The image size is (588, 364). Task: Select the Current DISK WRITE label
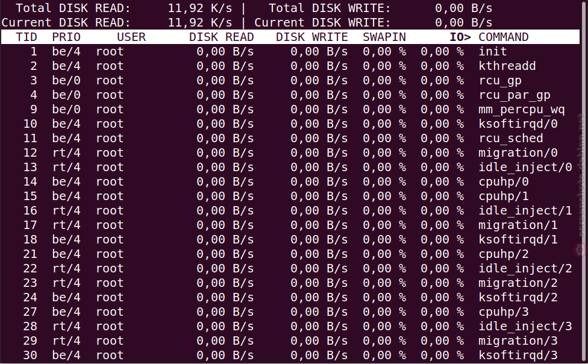[322, 22]
